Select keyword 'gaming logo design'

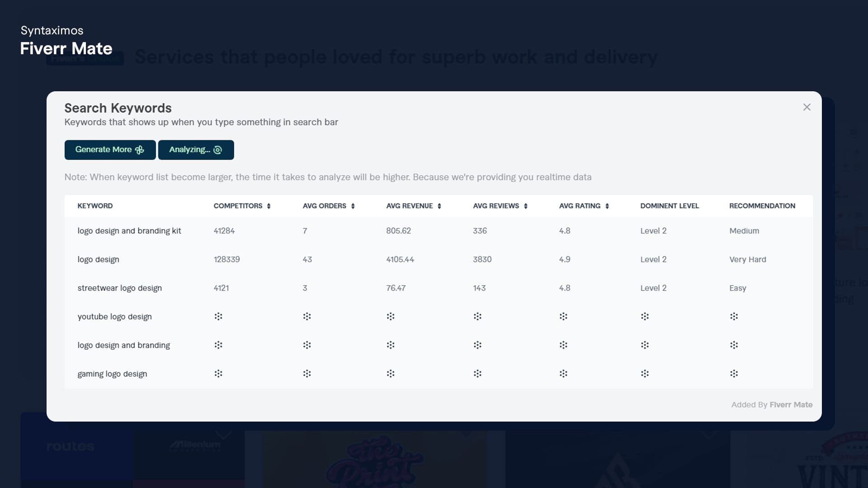112,374
